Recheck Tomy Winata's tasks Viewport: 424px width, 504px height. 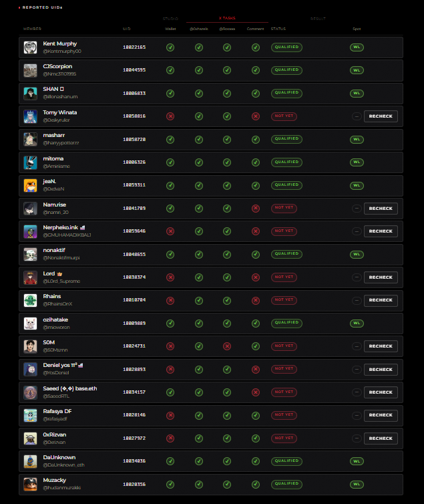[x=381, y=116]
